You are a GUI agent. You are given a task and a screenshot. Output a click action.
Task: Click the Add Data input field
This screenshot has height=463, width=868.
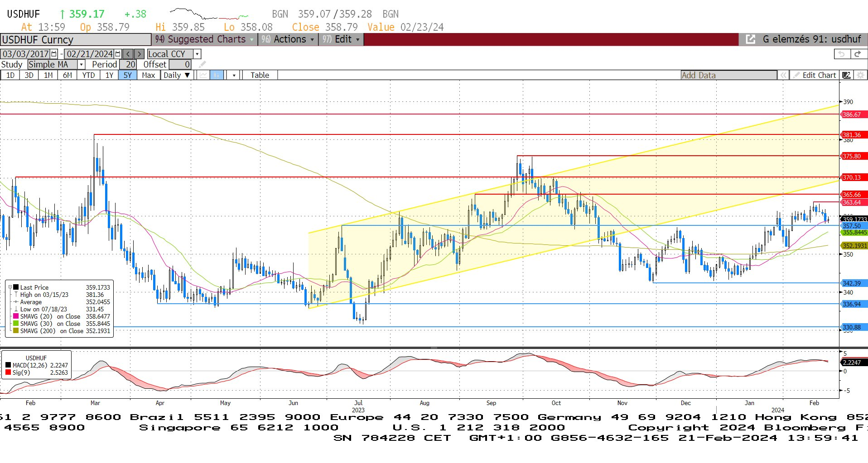pos(729,75)
